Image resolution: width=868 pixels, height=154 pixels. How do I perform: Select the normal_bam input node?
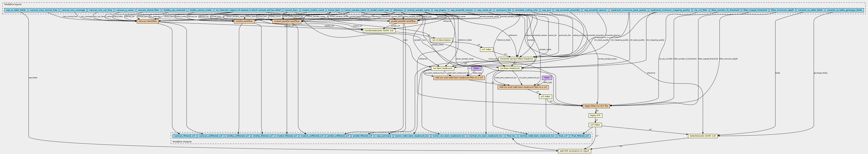click(291, 10)
